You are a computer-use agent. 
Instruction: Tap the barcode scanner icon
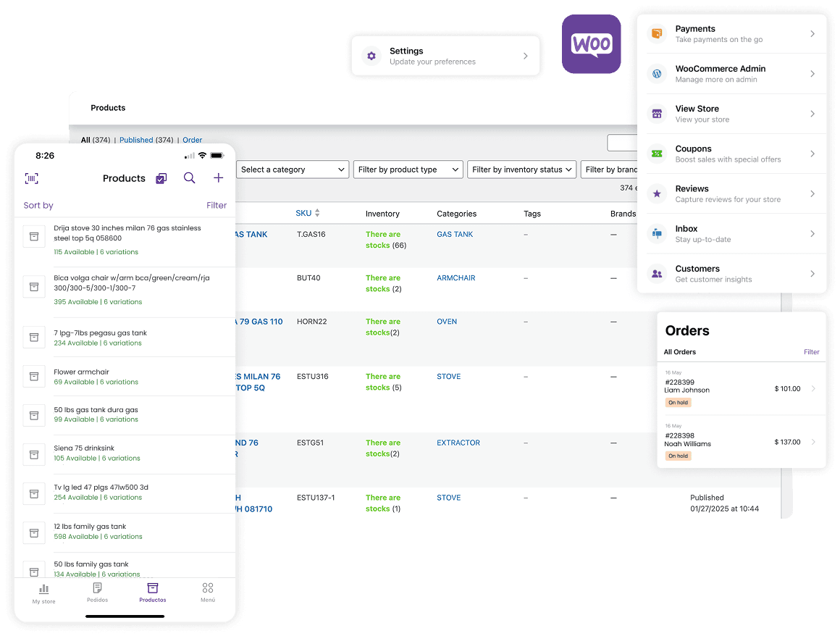(32, 178)
